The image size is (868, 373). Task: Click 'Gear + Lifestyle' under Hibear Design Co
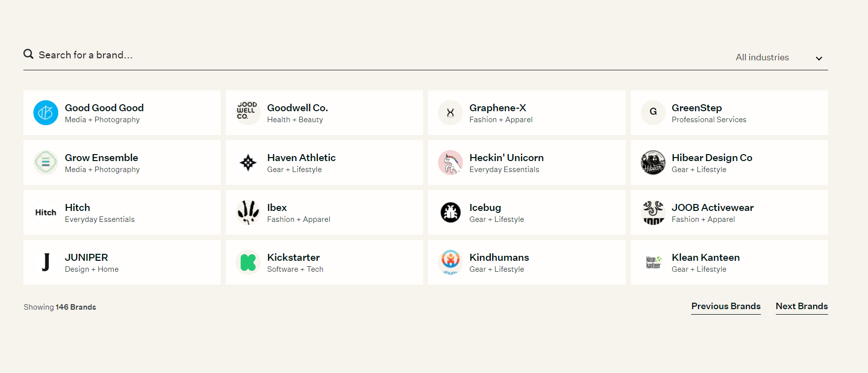pyautogui.click(x=699, y=170)
